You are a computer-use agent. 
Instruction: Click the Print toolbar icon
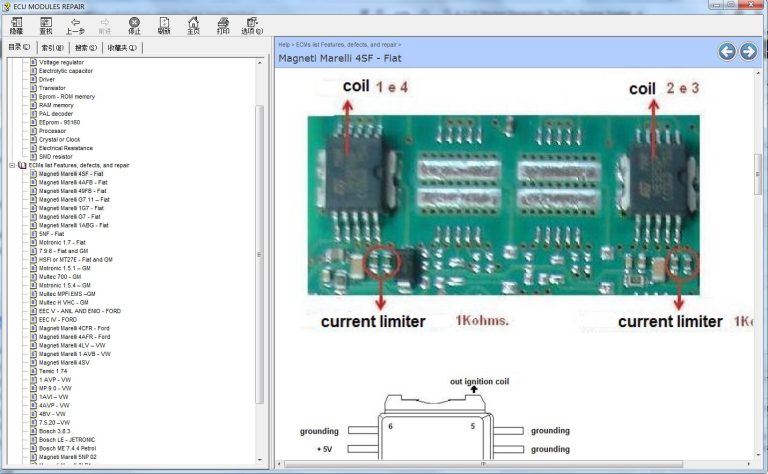coord(223,25)
